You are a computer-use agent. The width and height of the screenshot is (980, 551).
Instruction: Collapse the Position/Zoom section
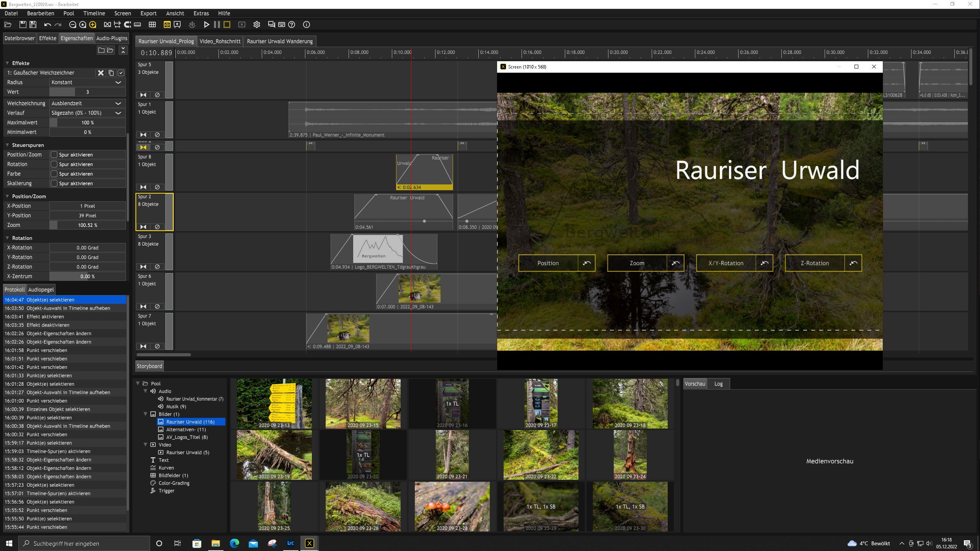pos(7,196)
